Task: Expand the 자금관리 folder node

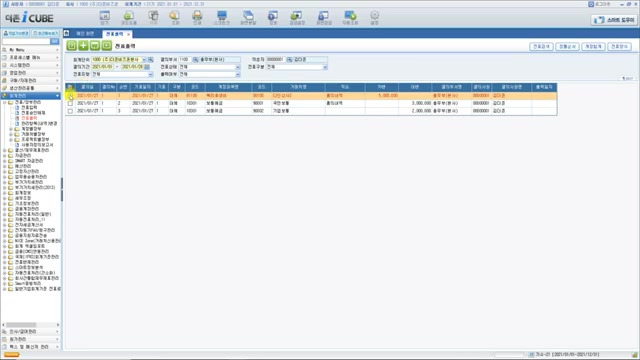Action: click(x=4, y=156)
